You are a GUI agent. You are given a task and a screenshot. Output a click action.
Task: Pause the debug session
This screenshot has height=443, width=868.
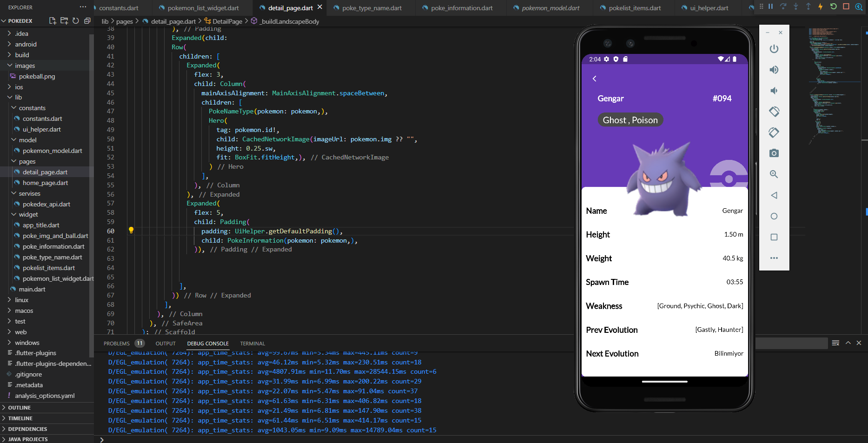coord(771,7)
